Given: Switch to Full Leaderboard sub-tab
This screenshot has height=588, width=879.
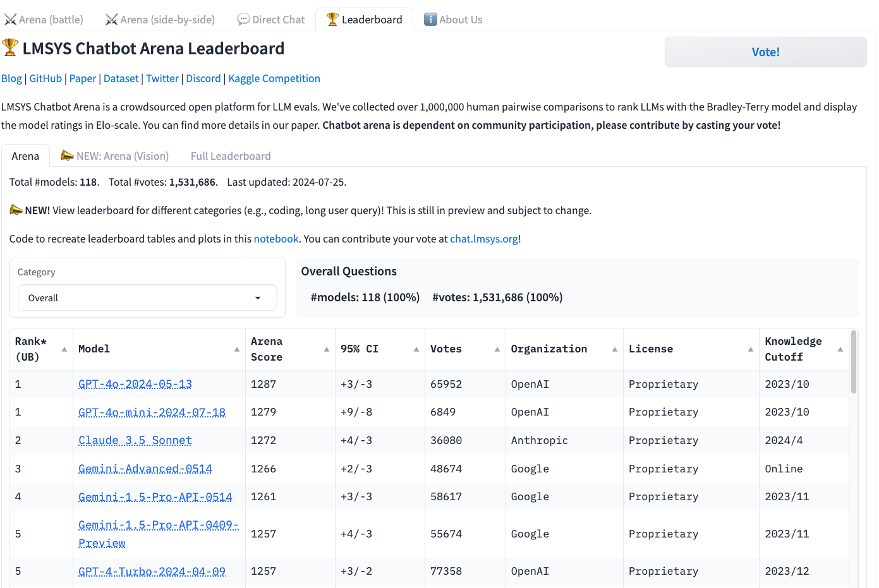Looking at the screenshot, I should click(231, 156).
